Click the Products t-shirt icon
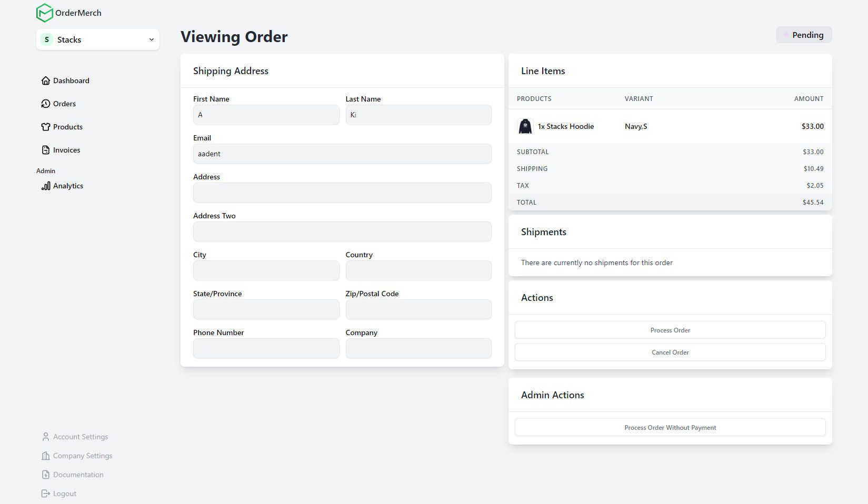The image size is (868, 504). point(46,127)
